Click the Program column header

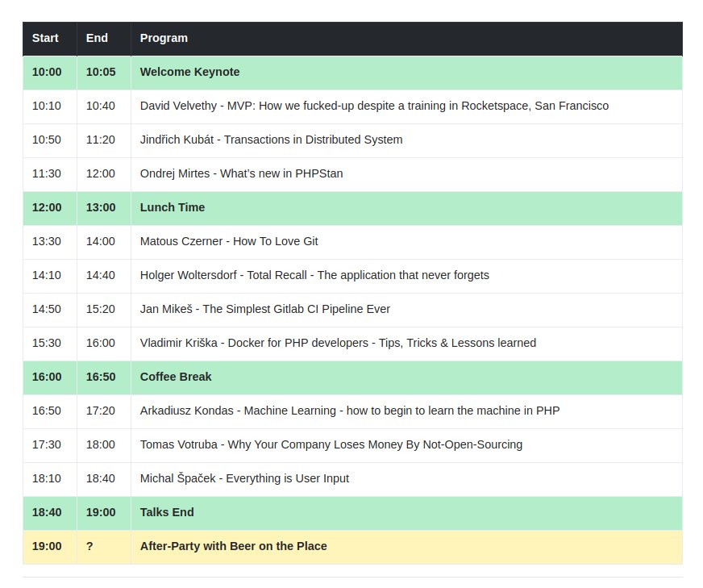tap(164, 38)
